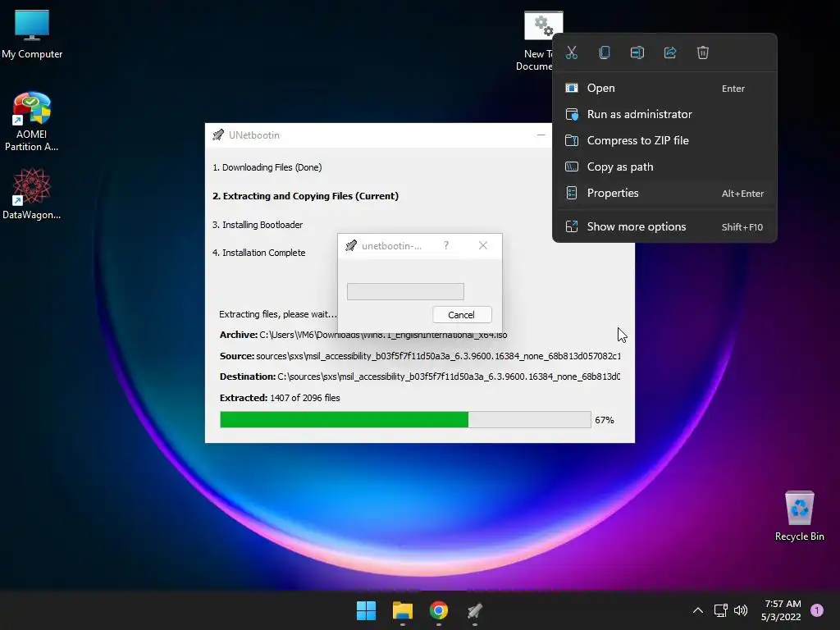The height and width of the screenshot is (630, 840).
Task: Click the UNetbootin rocket title icon
Action: (218, 135)
